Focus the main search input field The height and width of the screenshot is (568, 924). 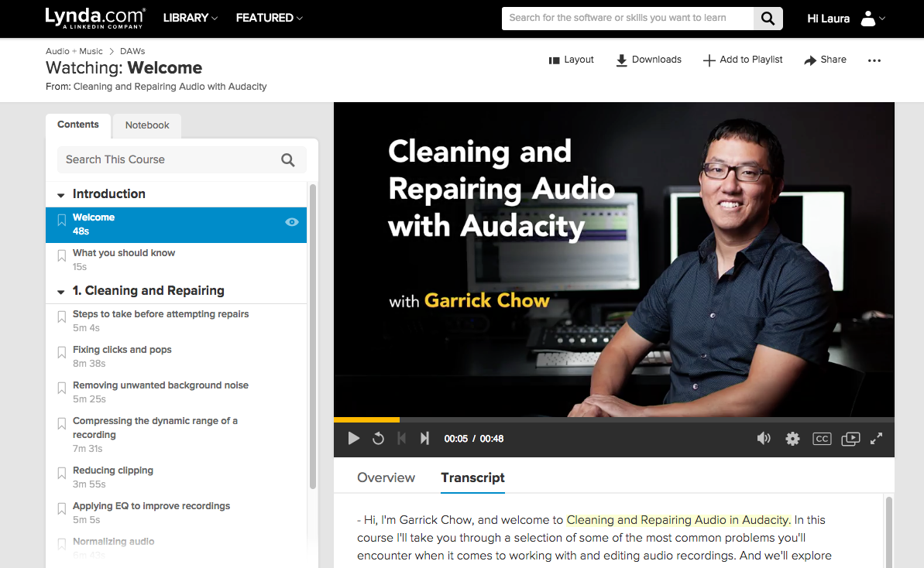pyautogui.click(x=627, y=19)
